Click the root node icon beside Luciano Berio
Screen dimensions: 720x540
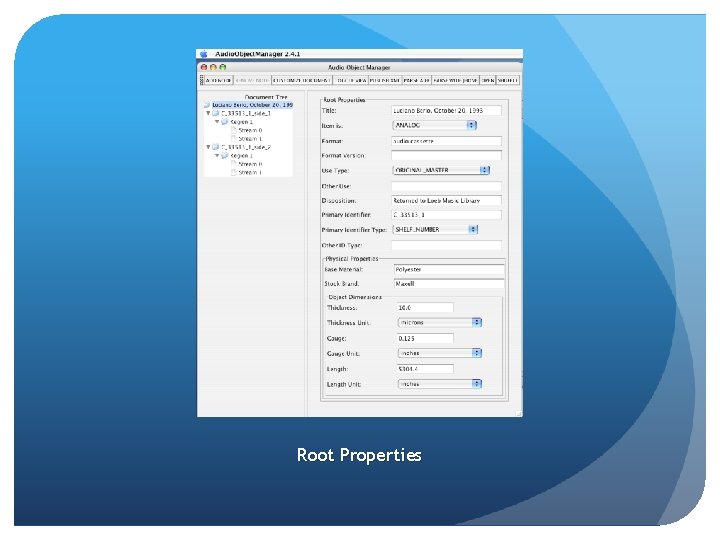tap(207, 105)
